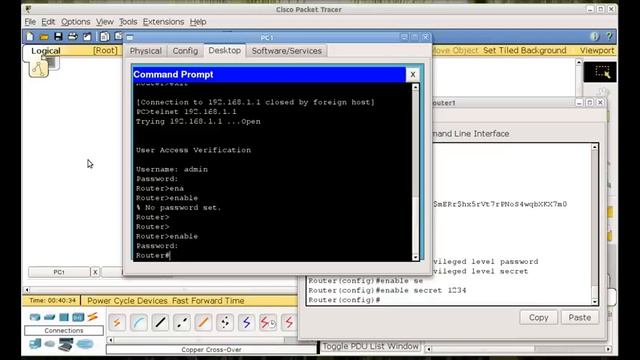The height and width of the screenshot is (360, 640).
Task: Switch to the Config tab in PC1
Action: 185,51
